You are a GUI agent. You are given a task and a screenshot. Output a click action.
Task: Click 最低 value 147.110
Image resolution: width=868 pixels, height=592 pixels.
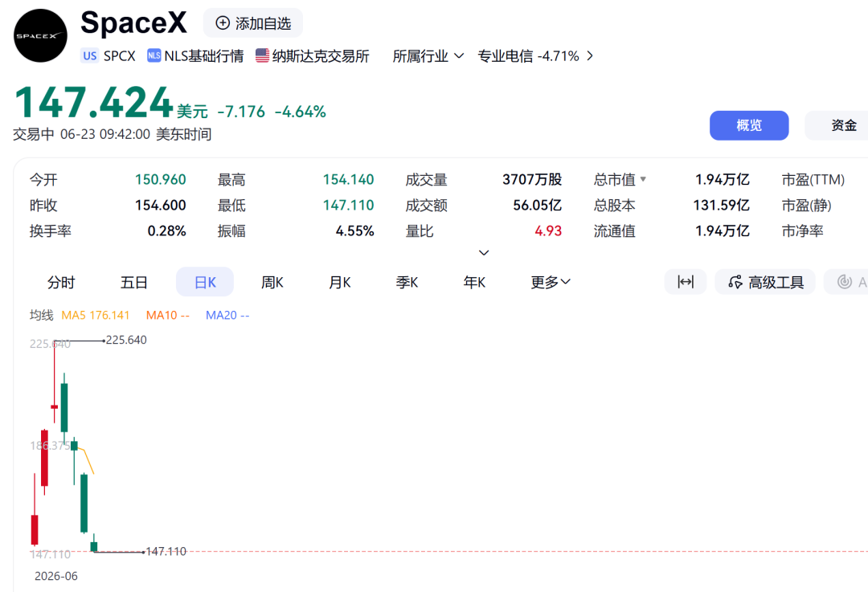point(349,206)
